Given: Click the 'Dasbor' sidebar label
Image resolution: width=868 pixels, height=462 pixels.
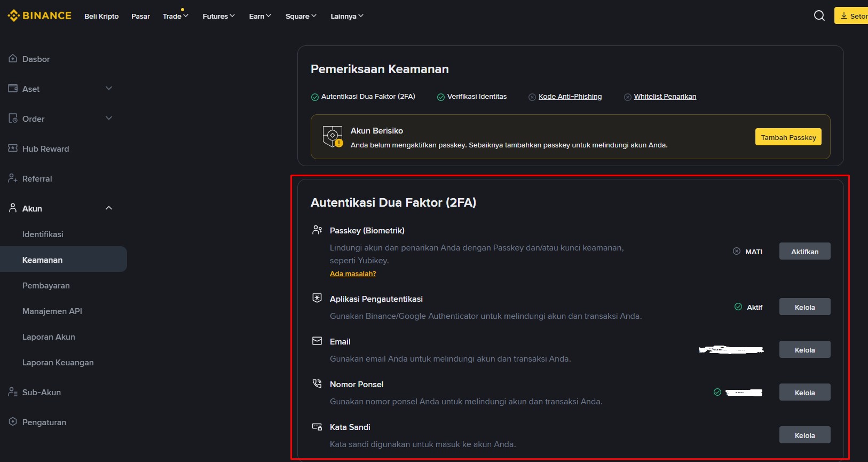Looking at the screenshot, I should click(x=36, y=59).
